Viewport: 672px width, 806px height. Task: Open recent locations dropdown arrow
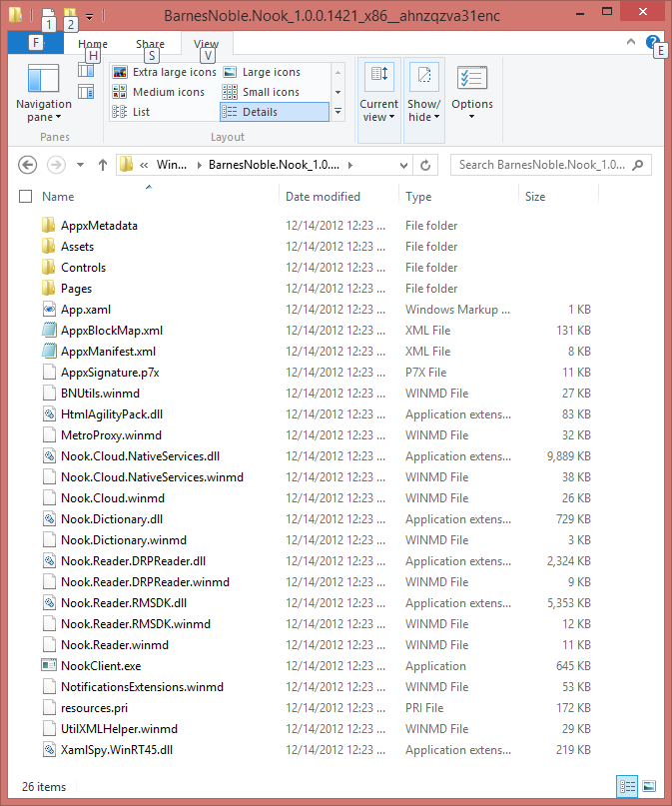tap(80, 165)
